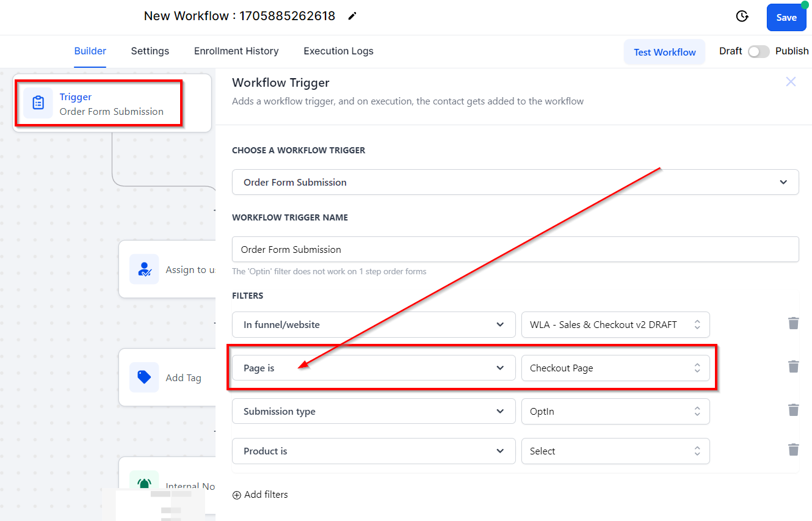Screen dimensions: 812x521
Task: Click the pencil icon to rename workflow
Action: click(x=352, y=16)
